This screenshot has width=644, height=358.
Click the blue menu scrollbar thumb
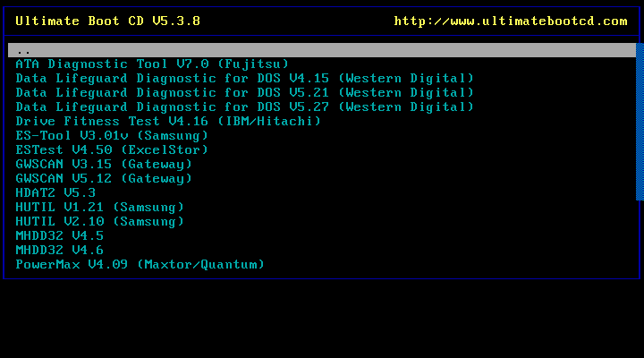point(640,122)
